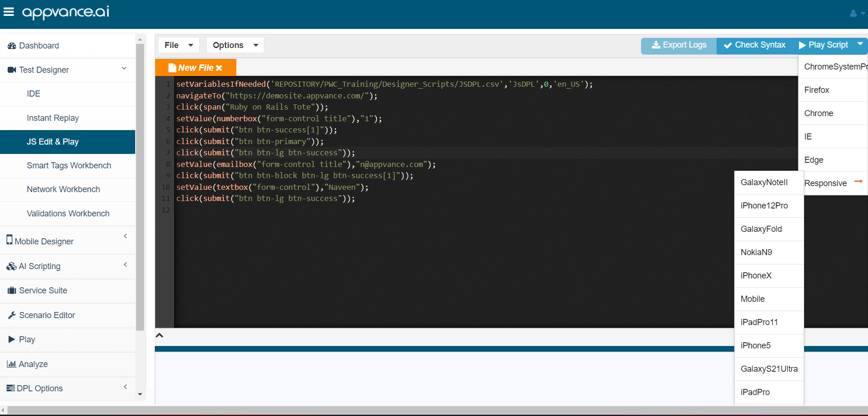This screenshot has width=868, height=416.
Task: Choose GalaxyFold device
Action: coord(769,229)
